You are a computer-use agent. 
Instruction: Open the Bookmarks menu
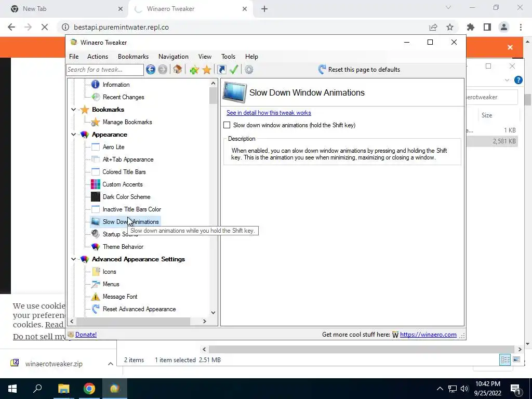133,57
